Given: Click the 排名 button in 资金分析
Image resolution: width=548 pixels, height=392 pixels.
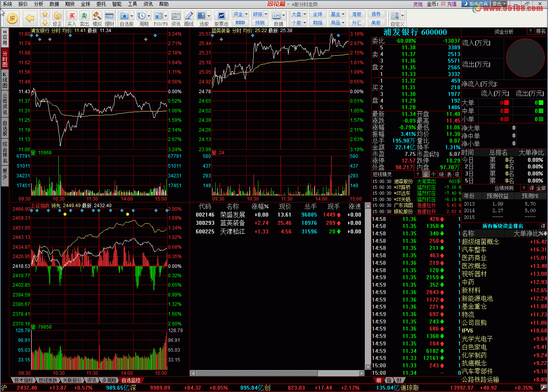Looking at the screenshot, I should pos(541,31).
